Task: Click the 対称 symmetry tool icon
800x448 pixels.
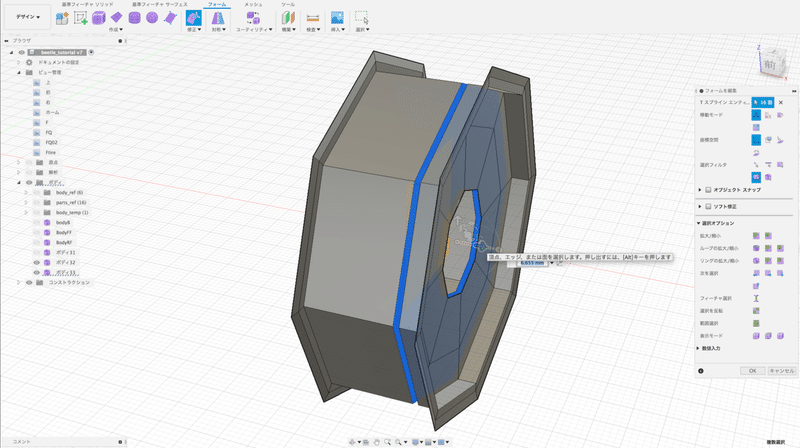Action: [218, 18]
